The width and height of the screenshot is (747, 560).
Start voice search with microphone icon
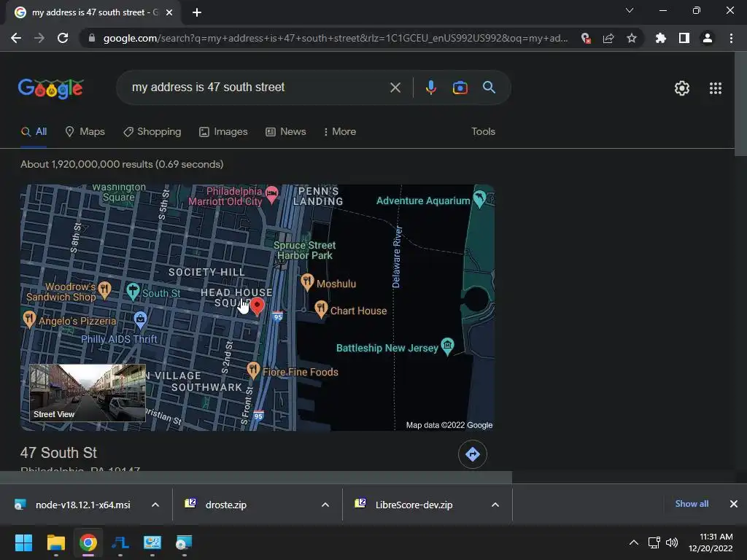430,87
